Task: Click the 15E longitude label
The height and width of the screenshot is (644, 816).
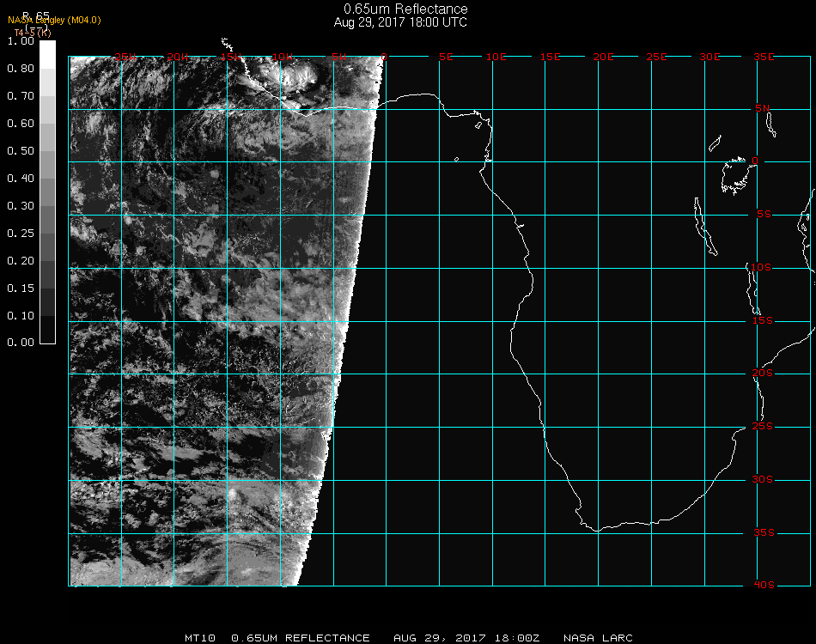Action: [x=550, y=58]
